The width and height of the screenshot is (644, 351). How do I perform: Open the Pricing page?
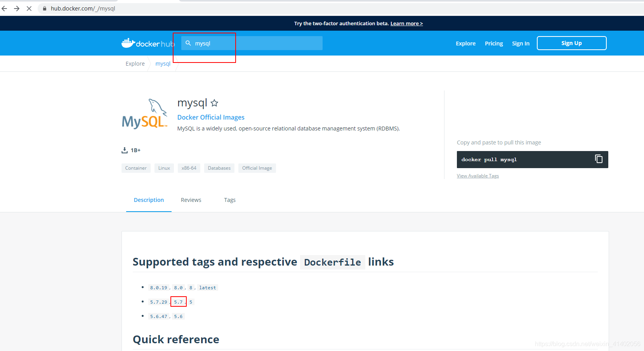point(494,43)
